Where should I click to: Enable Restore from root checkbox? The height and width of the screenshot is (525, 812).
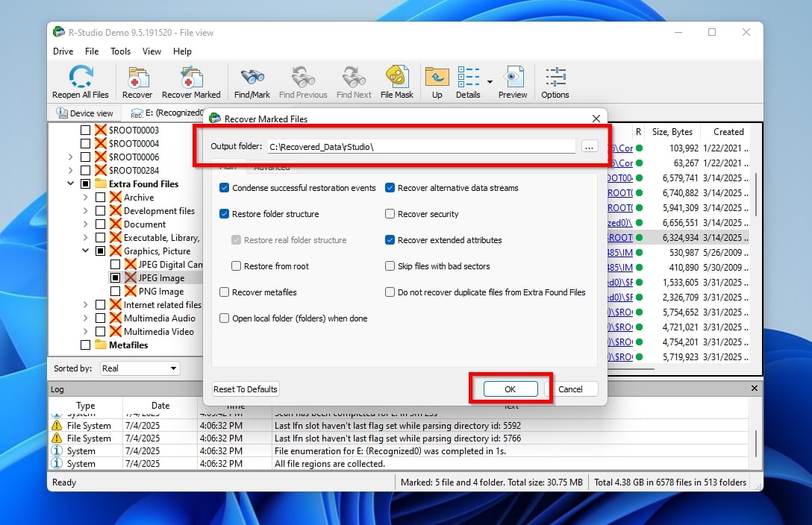coord(236,266)
